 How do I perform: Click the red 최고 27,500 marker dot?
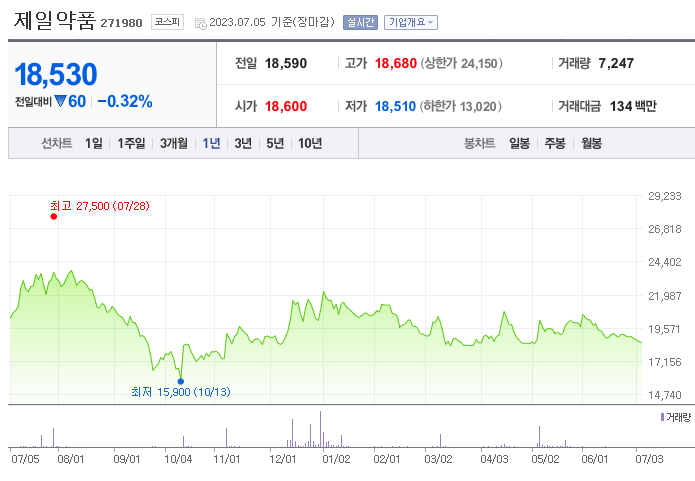pyautogui.click(x=54, y=216)
